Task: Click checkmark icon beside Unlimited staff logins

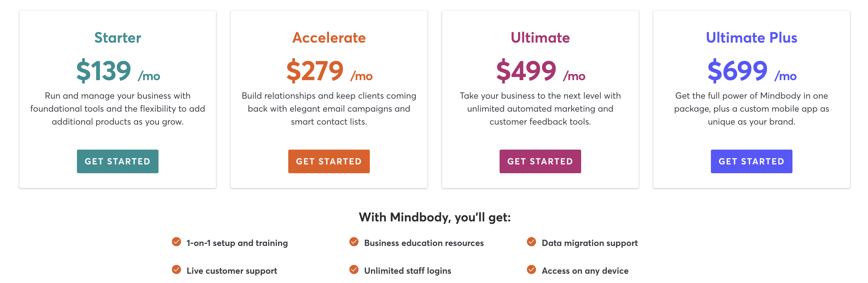Action: [x=354, y=270]
